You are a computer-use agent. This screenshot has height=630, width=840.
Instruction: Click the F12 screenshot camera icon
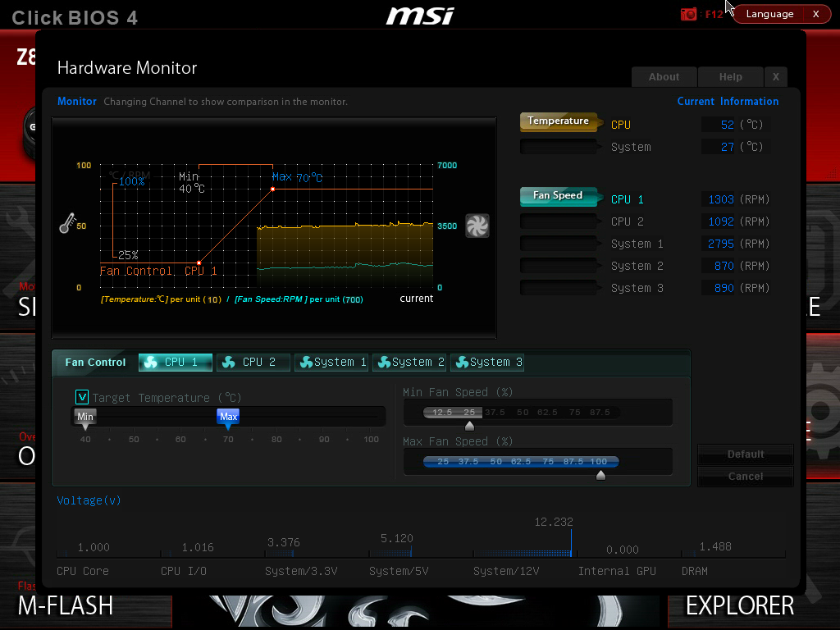pos(688,14)
